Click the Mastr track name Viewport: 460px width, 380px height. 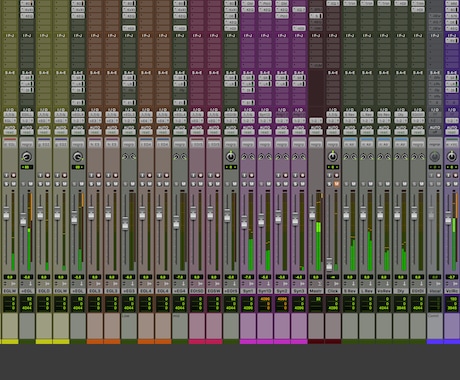click(316, 291)
